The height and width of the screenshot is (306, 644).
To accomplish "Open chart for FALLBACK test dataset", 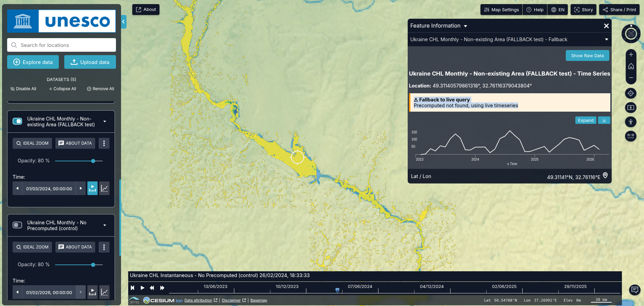I will (x=104, y=188).
